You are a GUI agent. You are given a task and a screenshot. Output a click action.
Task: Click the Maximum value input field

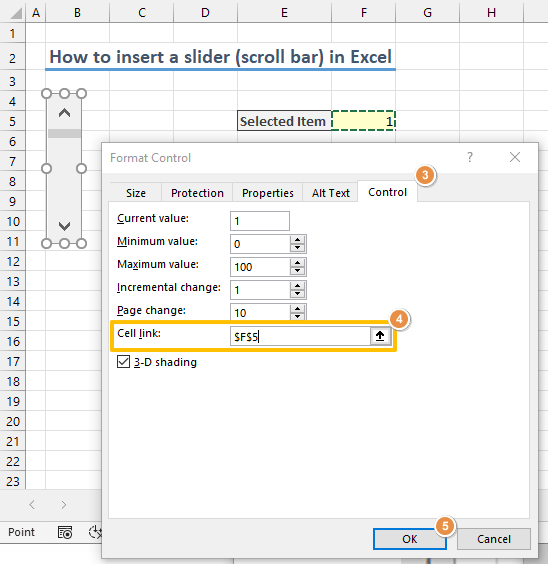(260, 267)
